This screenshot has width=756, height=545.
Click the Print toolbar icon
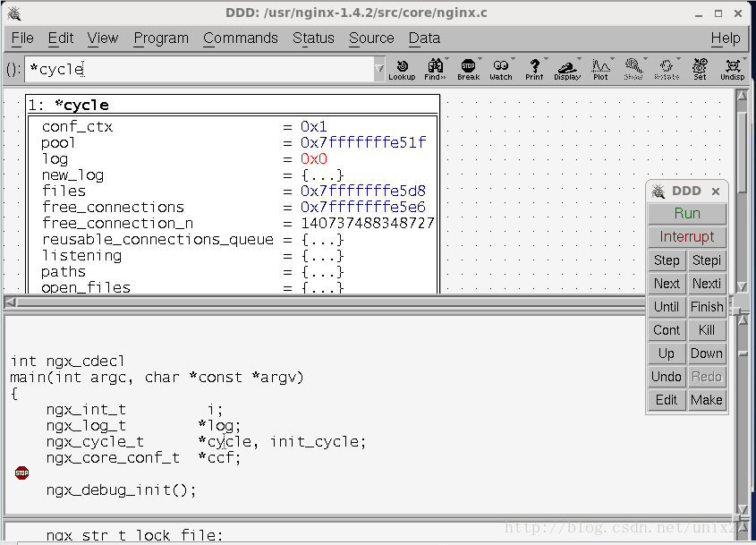coord(534,70)
